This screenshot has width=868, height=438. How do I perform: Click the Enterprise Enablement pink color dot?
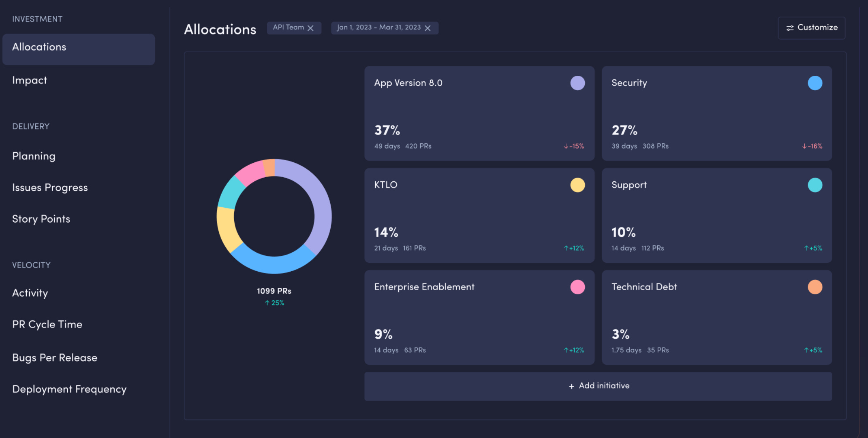[x=577, y=287]
